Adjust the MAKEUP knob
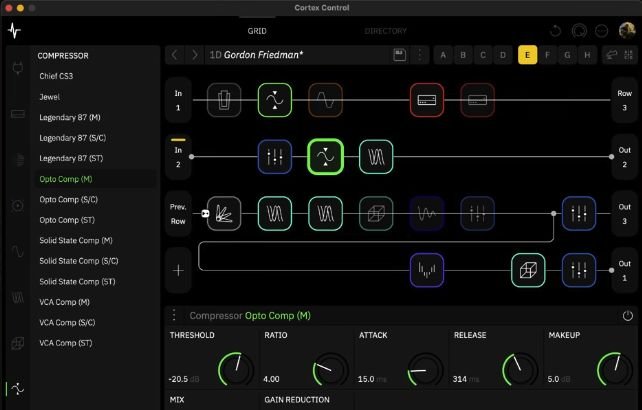The width and height of the screenshot is (642, 410). (615, 369)
